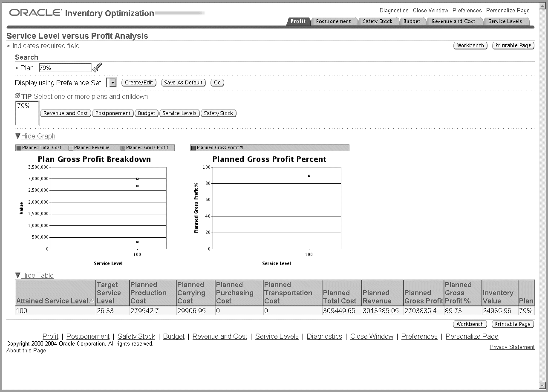
Task: Click table cell value 3013285.05
Action: click(x=381, y=311)
